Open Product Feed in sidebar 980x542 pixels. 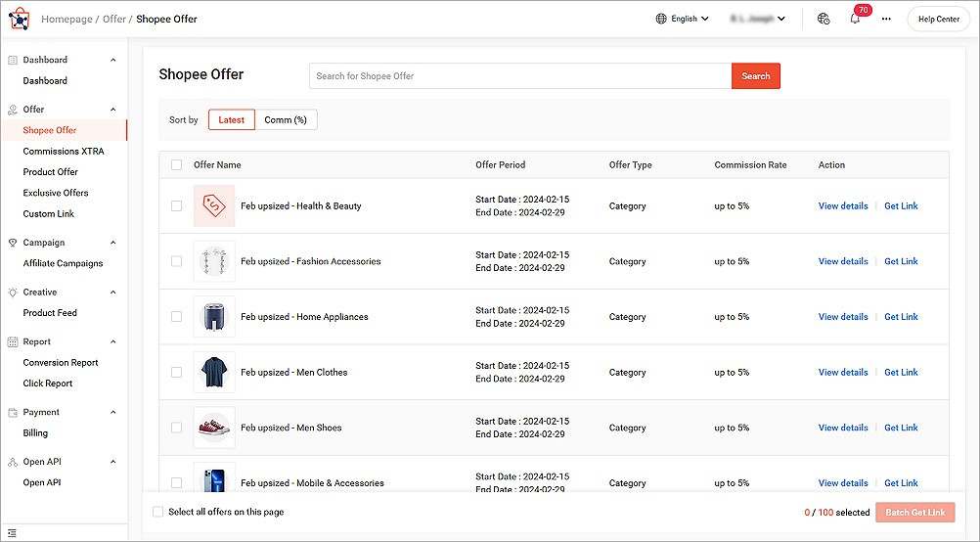point(50,312)
